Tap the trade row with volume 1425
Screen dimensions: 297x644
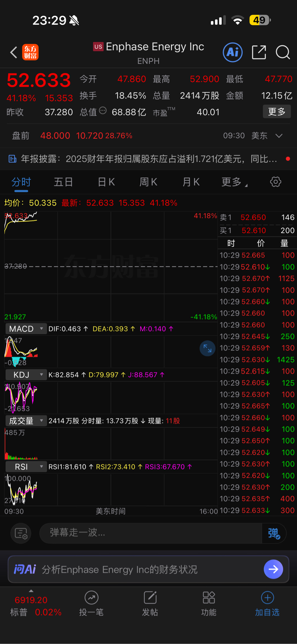(257, 360)
